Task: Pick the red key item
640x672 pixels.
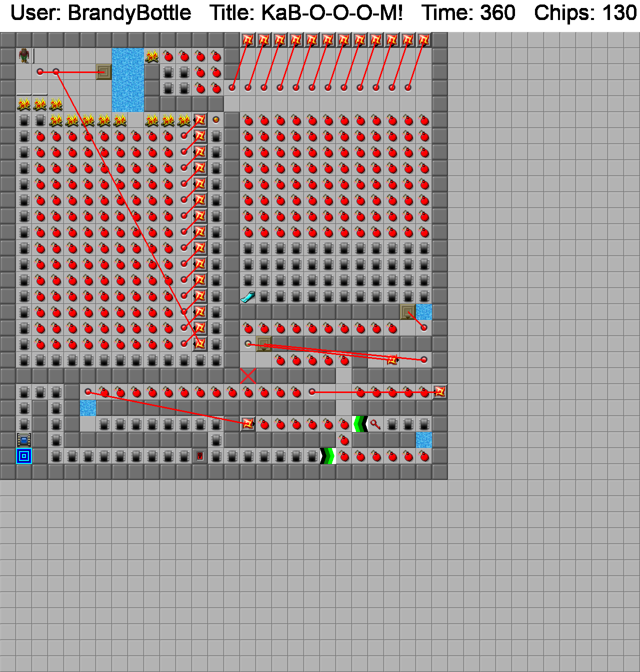Action: (376, 424)
